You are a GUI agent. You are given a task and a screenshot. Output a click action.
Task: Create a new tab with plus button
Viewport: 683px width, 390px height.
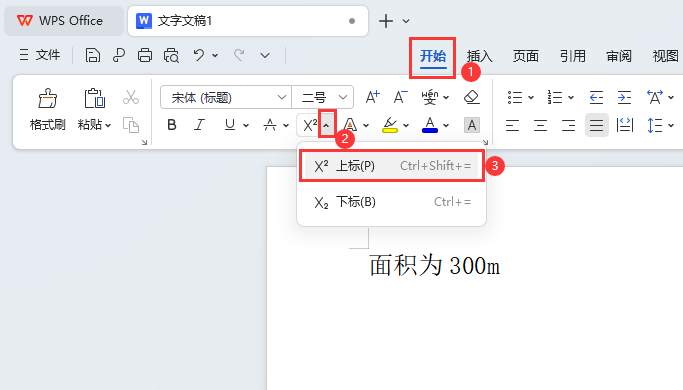386,20
